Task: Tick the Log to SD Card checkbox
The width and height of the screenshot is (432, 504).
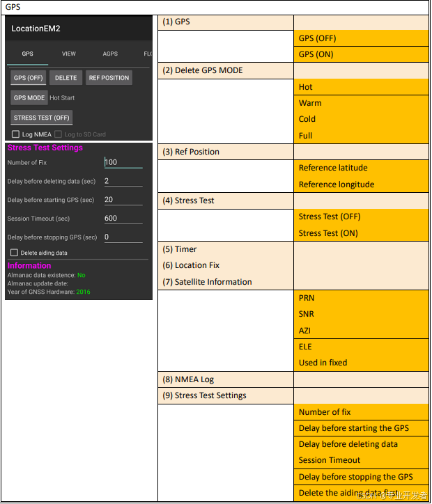Action: point(59,134)
